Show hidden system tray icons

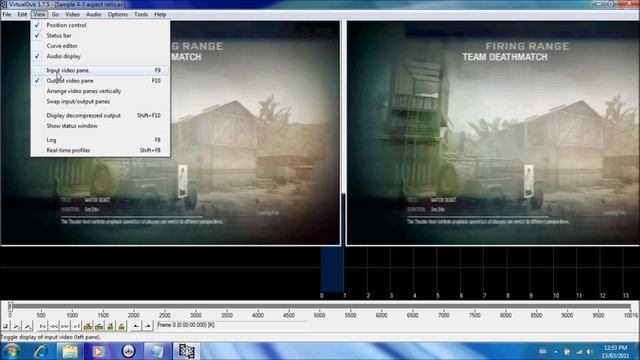556,351
